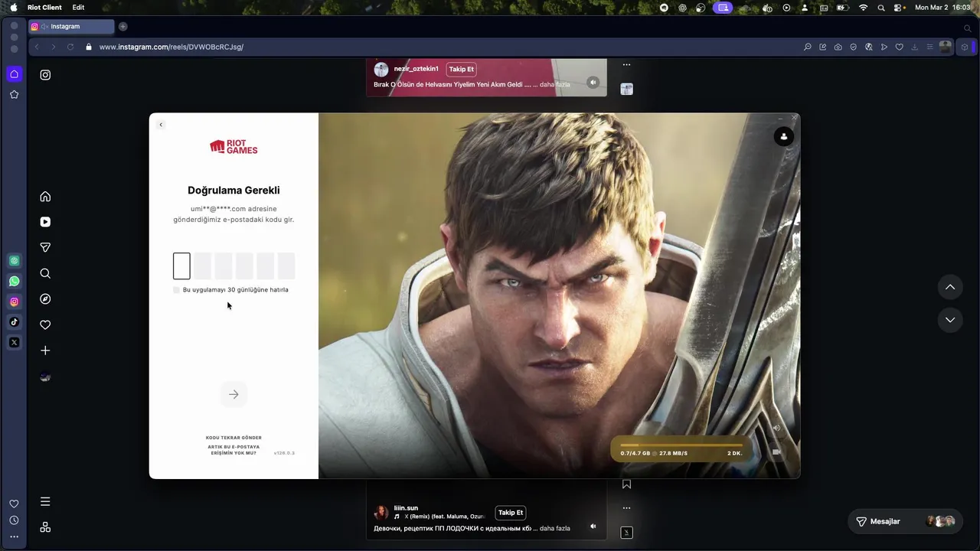The image size is (980, 551).
Task: Open X (Twitter) in browser sidebar
Action: pyautogui.click(x=14, y=343)
